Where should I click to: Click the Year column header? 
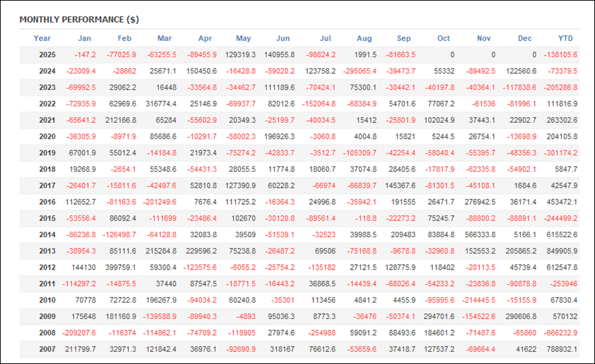click(x=42, y=38)
